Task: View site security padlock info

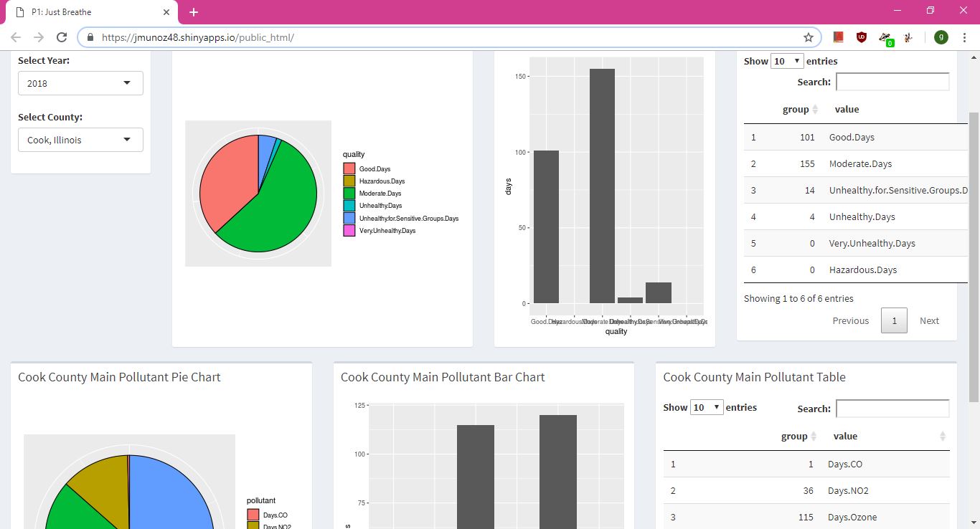Action: click(x=90, y=37)
